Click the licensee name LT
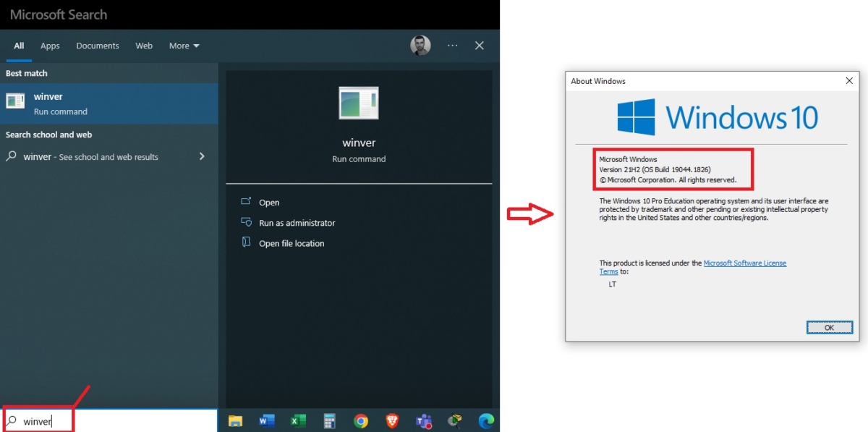Screen dimensions: 868x432 click(612, 284)
